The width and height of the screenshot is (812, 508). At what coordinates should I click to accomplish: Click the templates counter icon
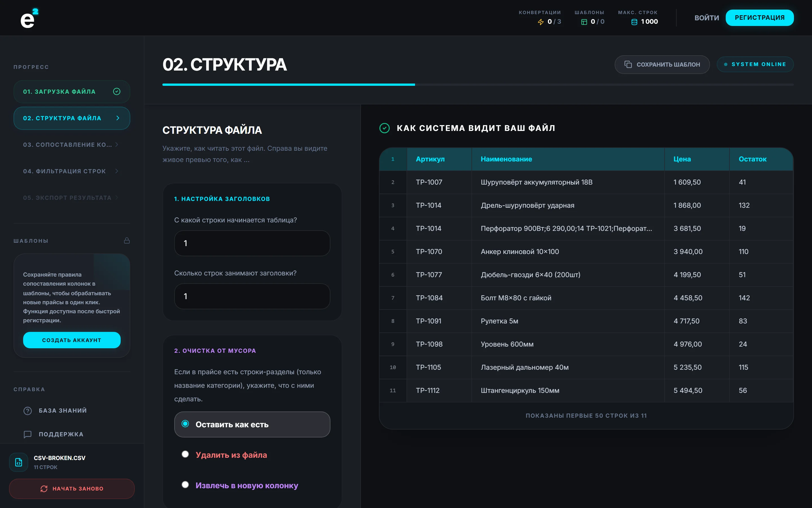point(584,22)
